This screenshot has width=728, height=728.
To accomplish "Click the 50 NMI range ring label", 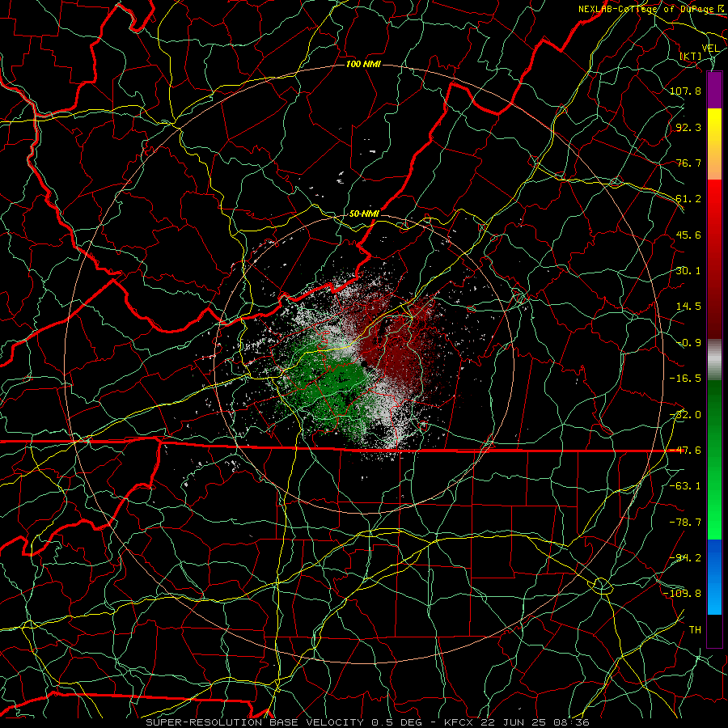I will pos(364,214).
